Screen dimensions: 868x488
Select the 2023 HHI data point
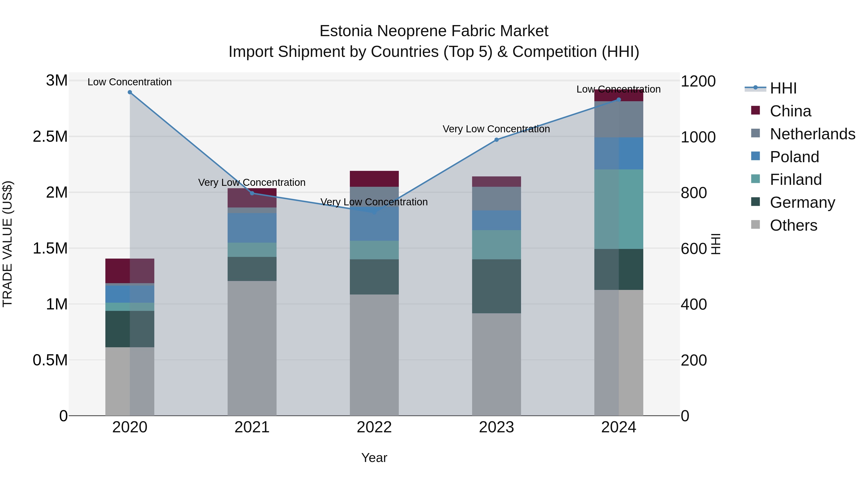point(496,140)
